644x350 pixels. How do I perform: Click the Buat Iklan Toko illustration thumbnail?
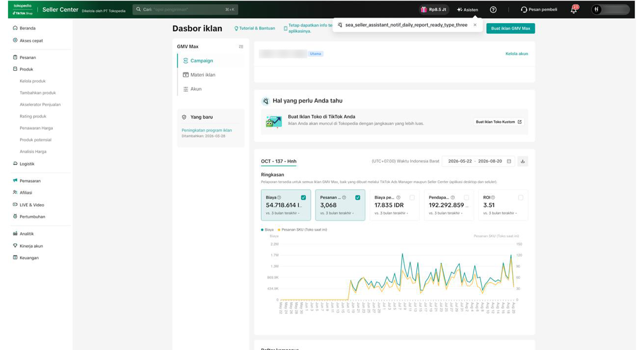coord(274,121)
